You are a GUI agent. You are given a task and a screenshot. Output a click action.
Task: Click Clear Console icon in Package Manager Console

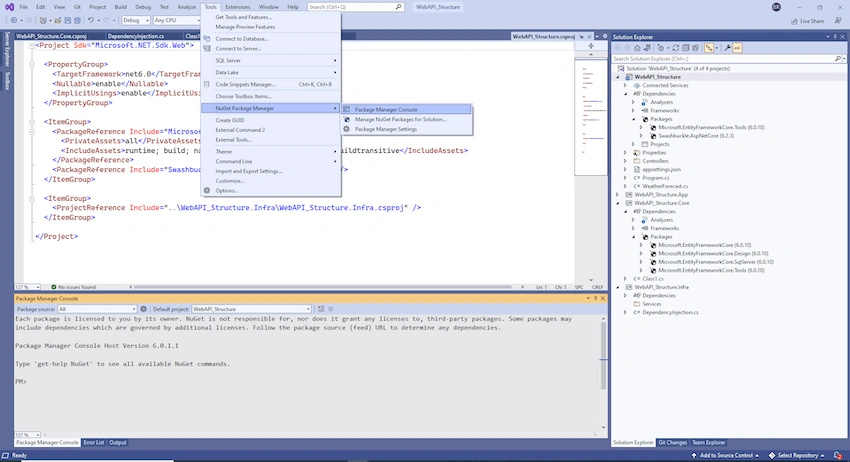[321, 309]
